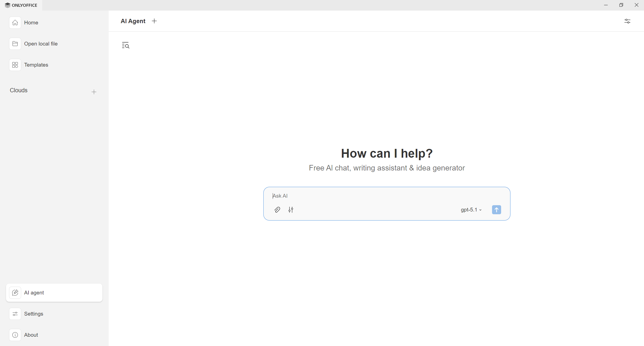Open the chat history search icon

[x=125, y=45]
